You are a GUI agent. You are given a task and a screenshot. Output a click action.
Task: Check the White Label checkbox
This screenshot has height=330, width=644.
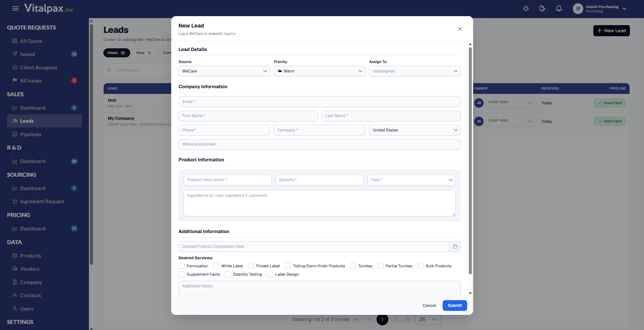tap(216, 266)
